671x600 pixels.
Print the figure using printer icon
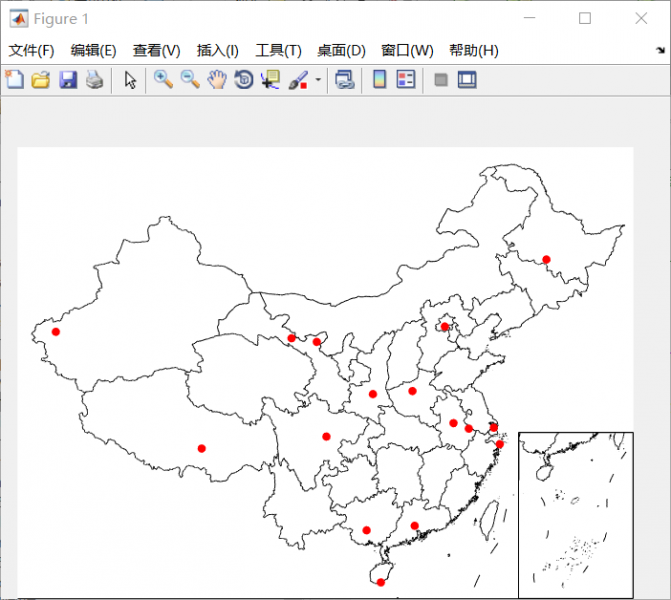94,80
